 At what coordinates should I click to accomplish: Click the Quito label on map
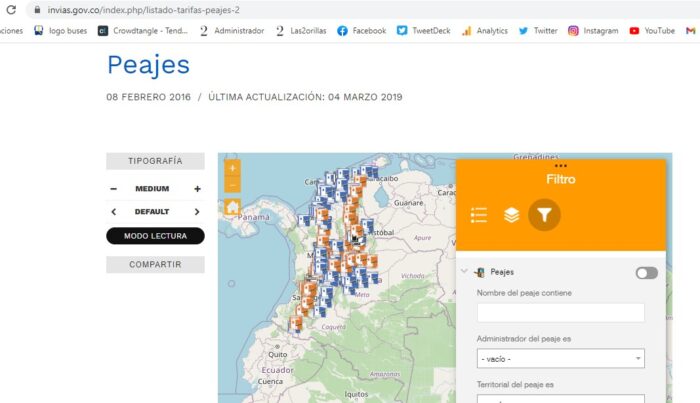pyautogui.click(x=278, y=354)
